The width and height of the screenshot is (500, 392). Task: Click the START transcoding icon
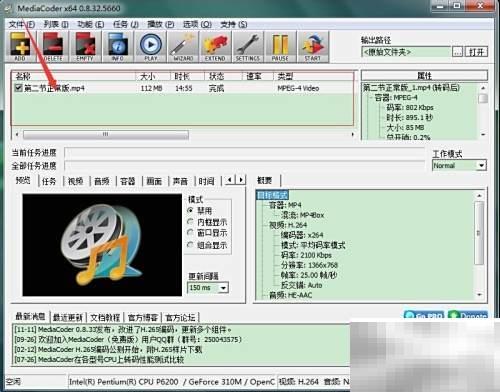click(x=313, y=47)
